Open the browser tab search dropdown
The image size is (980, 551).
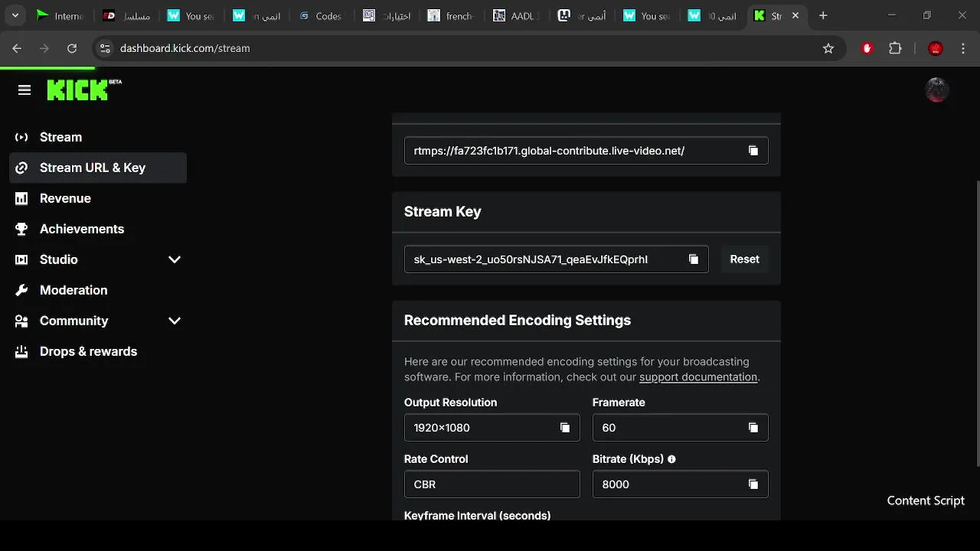(15, 15)
